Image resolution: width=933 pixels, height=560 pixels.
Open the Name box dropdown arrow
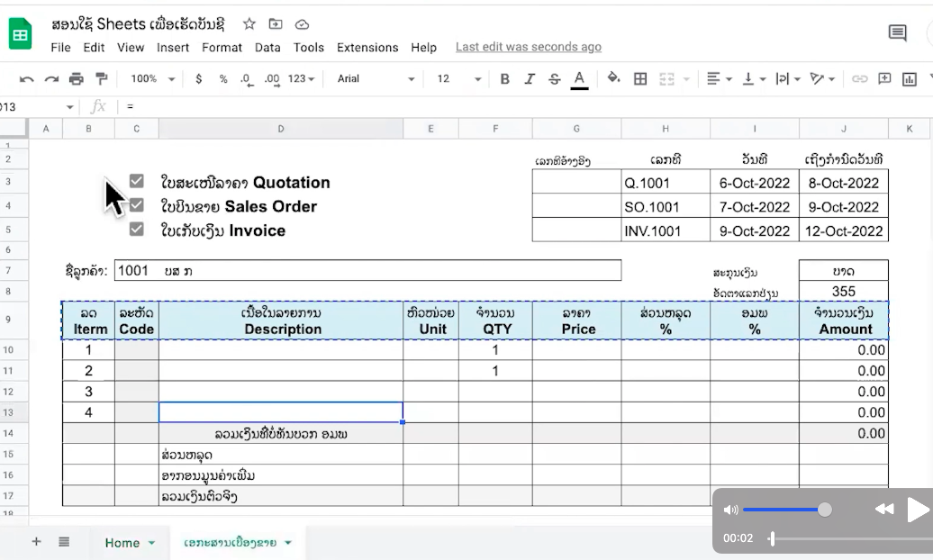(x=69, y=107)
